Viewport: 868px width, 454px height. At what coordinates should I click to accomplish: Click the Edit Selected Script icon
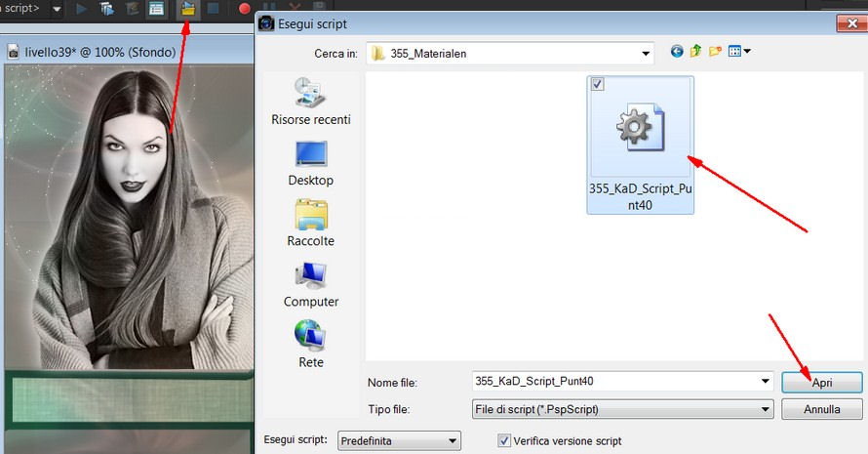point(132,9)
